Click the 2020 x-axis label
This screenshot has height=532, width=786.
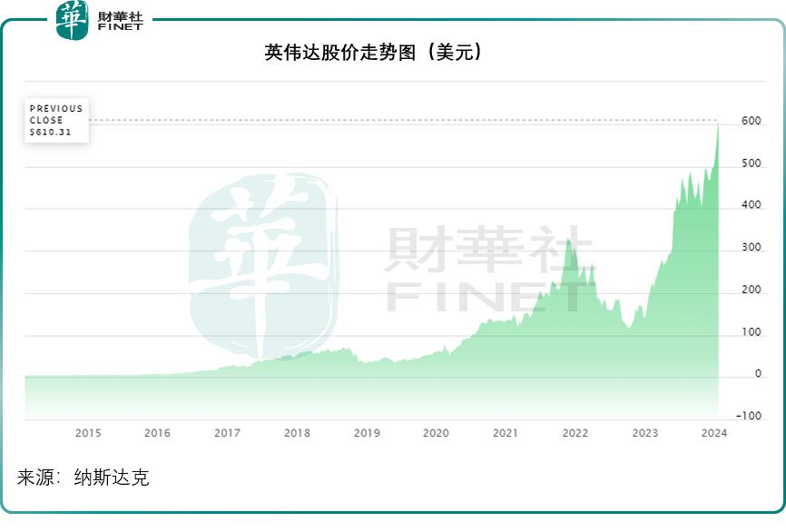(x=436, y=433)
